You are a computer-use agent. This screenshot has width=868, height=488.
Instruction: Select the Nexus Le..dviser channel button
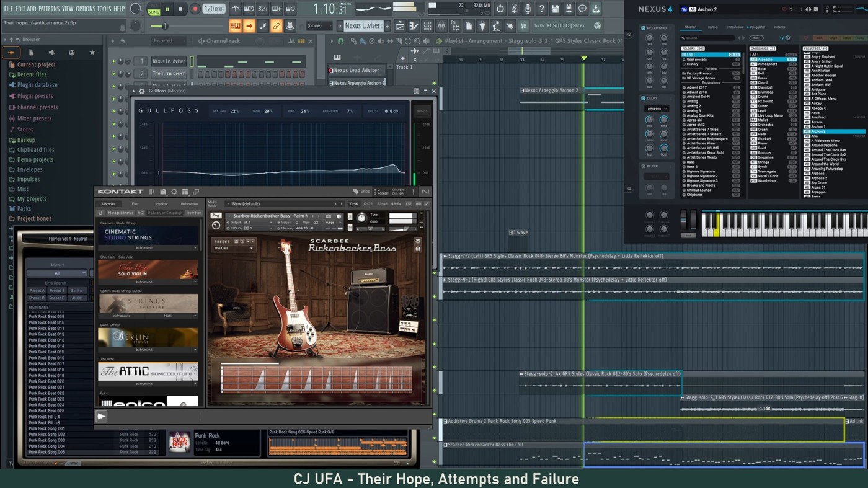(x=169, y=61)
